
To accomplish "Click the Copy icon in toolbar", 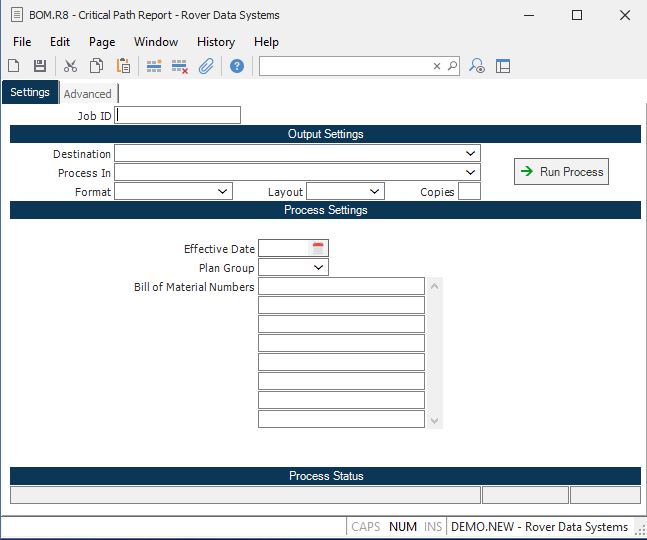I will [97, 66].
